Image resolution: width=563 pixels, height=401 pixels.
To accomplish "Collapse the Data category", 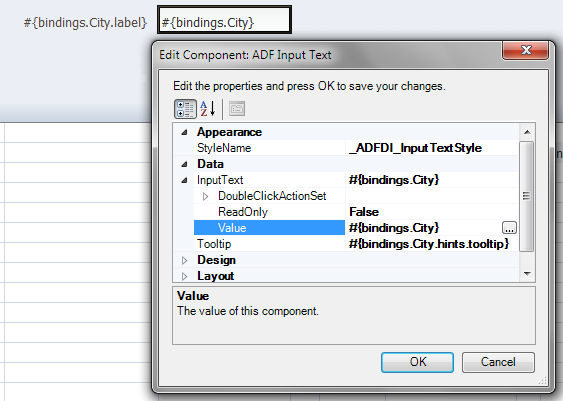I will coord(184,164).
